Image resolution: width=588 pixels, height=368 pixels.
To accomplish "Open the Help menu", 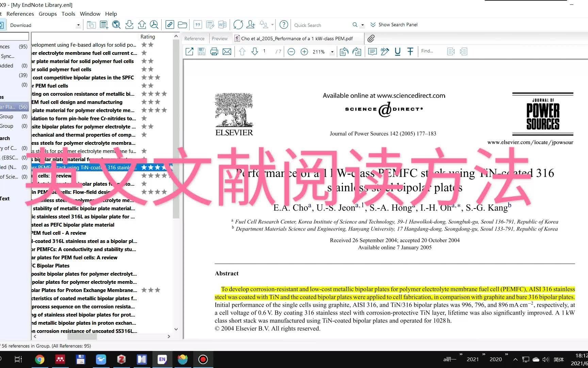I will 111,14.
